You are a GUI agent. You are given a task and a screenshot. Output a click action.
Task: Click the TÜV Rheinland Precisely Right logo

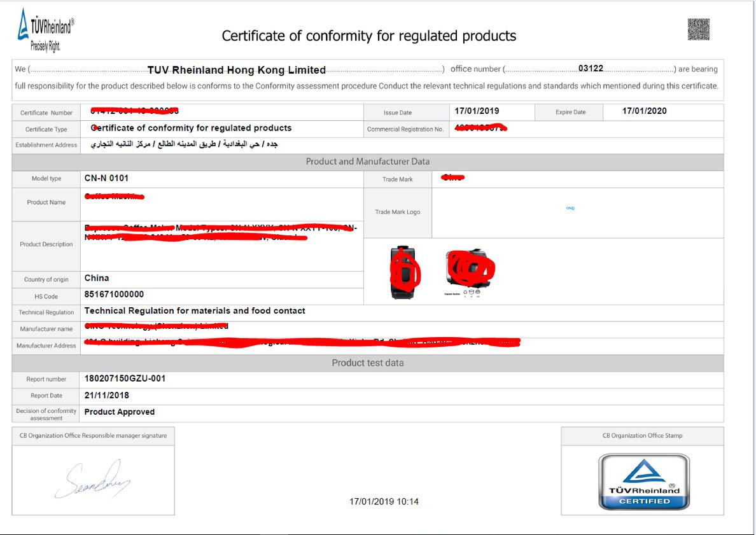45,31
